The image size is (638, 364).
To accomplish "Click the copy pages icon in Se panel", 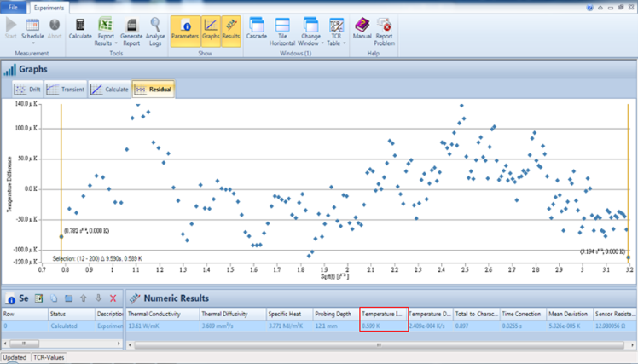I will pos(54,298).
